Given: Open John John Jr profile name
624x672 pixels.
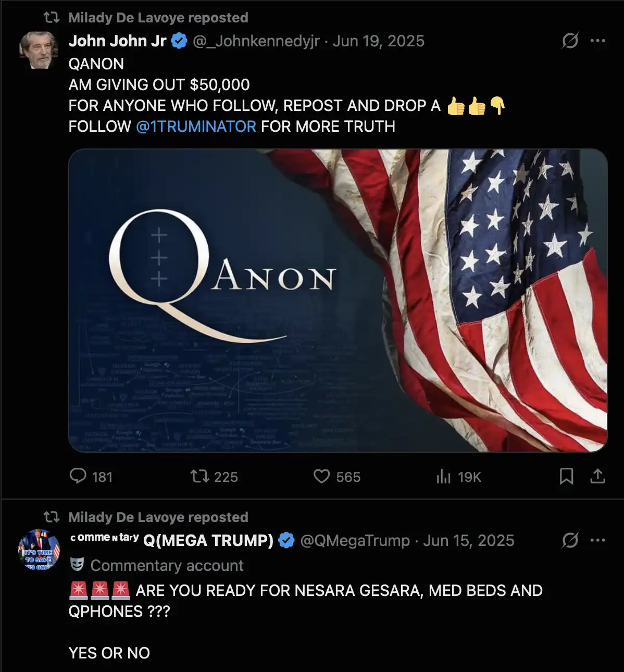Looking at the screenshot, I should (x=117, y=41).
